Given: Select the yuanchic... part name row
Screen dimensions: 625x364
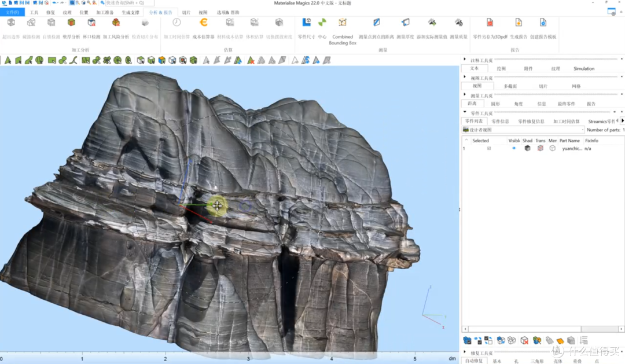Looking at the screenshot, I should click(x=572, y=148).
